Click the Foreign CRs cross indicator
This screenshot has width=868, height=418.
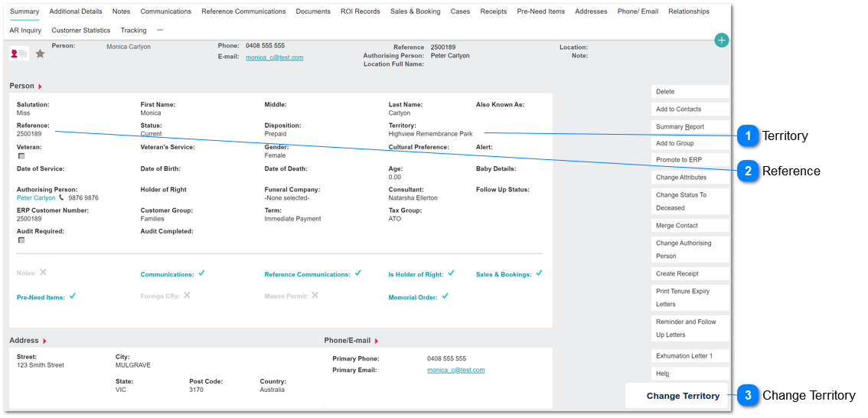[x=187, y=296]
